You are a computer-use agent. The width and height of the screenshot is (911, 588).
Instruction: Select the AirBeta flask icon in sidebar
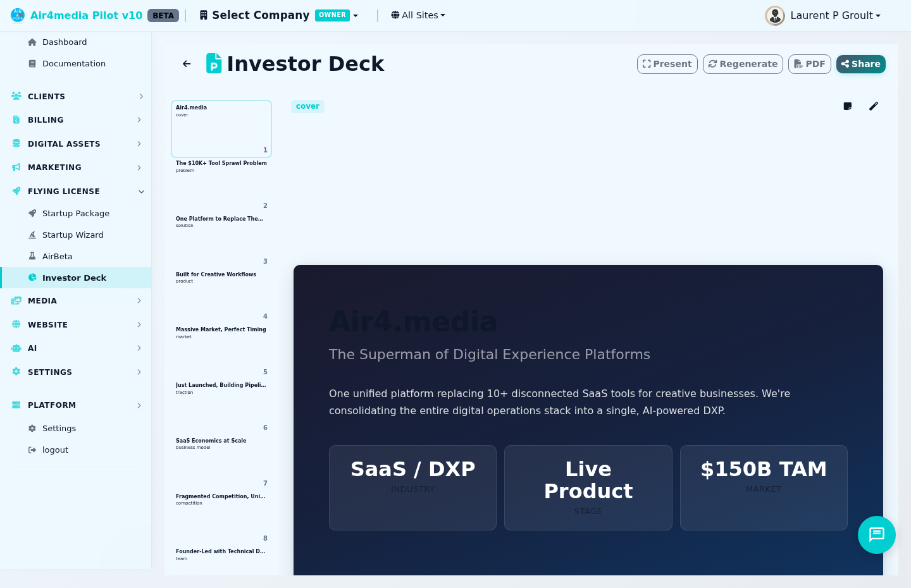tap(32, 256)
